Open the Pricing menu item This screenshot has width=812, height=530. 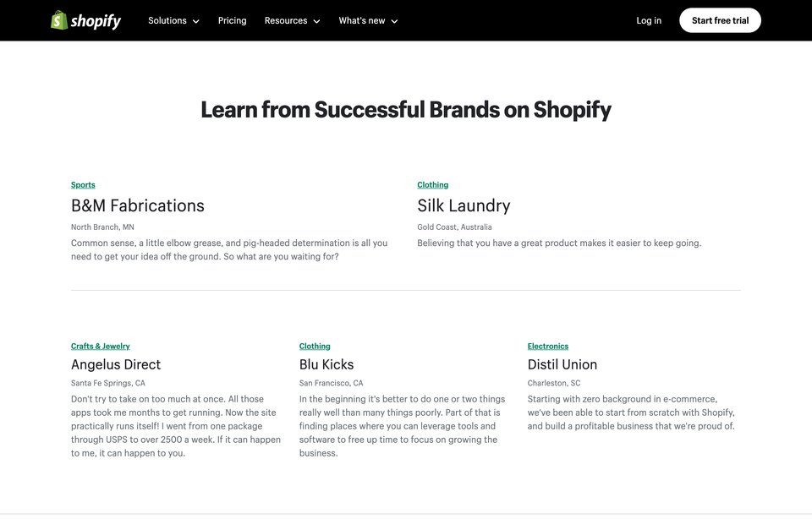[x=232, y=20]
